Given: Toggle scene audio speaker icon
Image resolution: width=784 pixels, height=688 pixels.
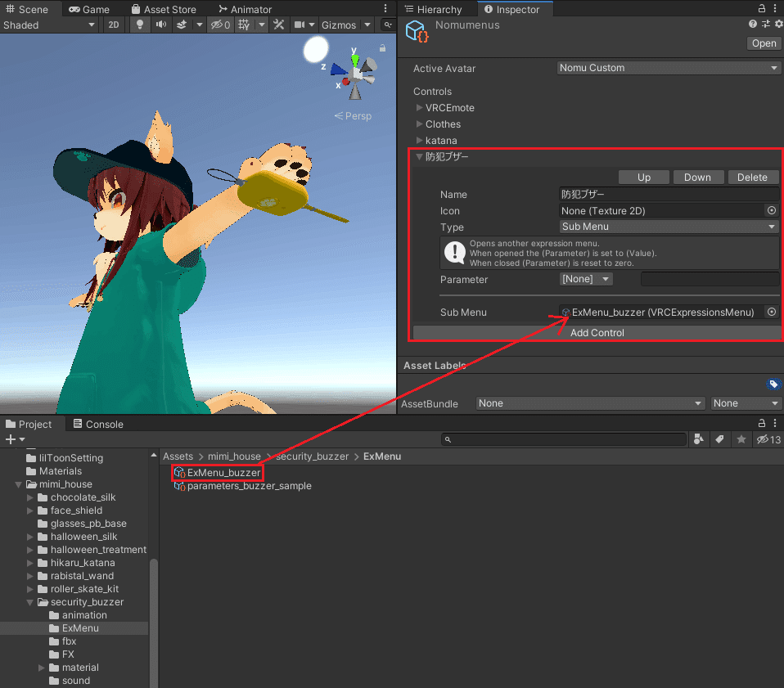Looking at the screenshot, I should [161, 25].
